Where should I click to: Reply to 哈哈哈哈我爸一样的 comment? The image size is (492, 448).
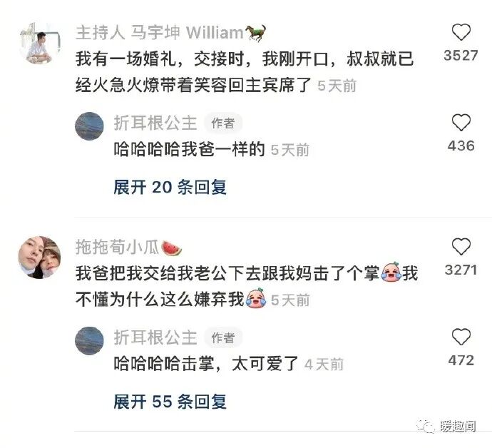click(x=189, y=149)
